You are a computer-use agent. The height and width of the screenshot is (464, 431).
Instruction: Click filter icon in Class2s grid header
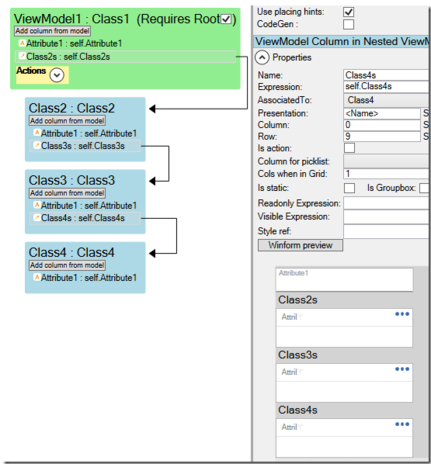tap(300, 317)
